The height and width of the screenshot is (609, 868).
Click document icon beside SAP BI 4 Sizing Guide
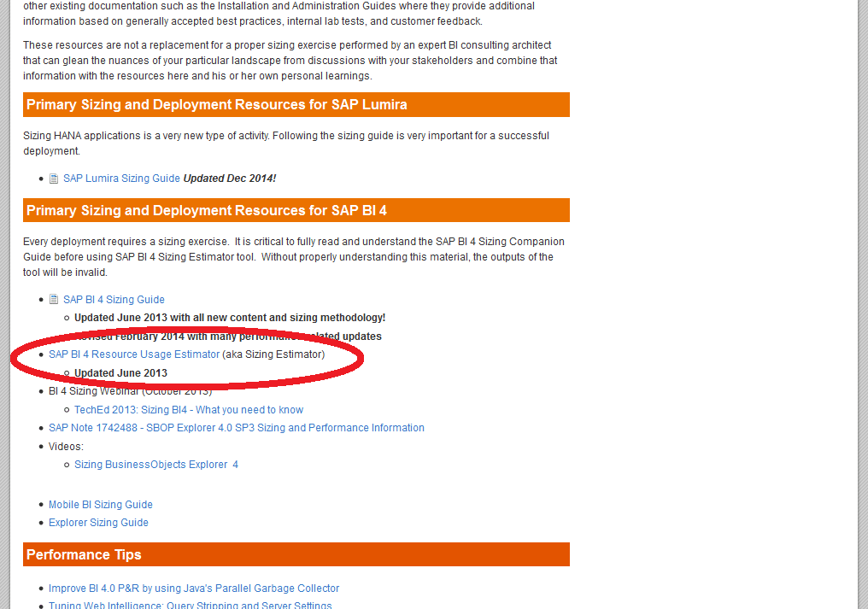click(54, 300)
